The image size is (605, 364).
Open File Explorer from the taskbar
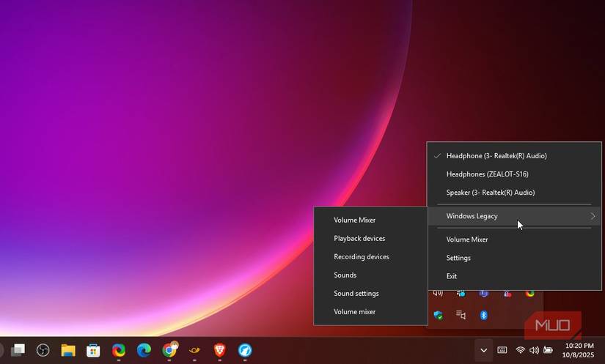pos(68,350)
